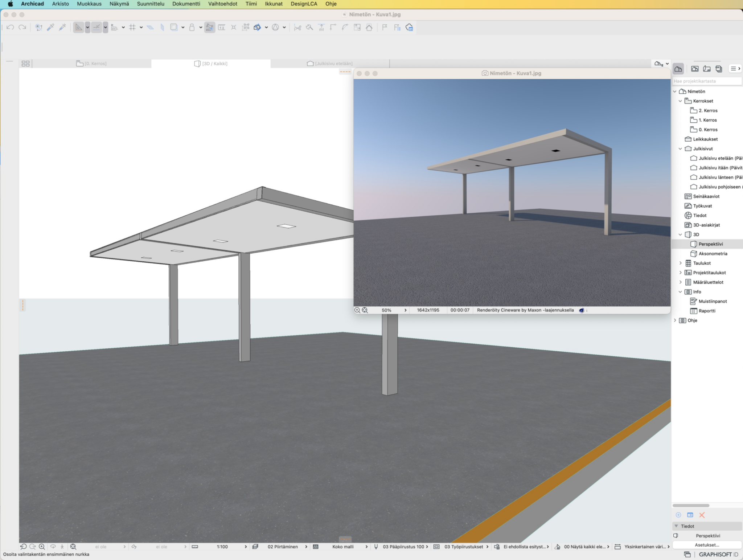This screenshot has width=743, height=560.
Task: Open the DesignLCA menu
Action: (304, 4)
